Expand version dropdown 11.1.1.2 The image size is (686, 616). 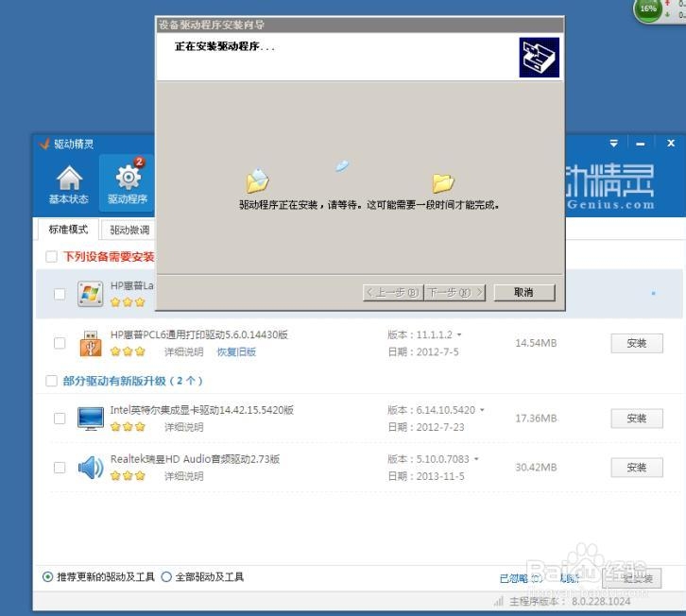click(459, 335)
